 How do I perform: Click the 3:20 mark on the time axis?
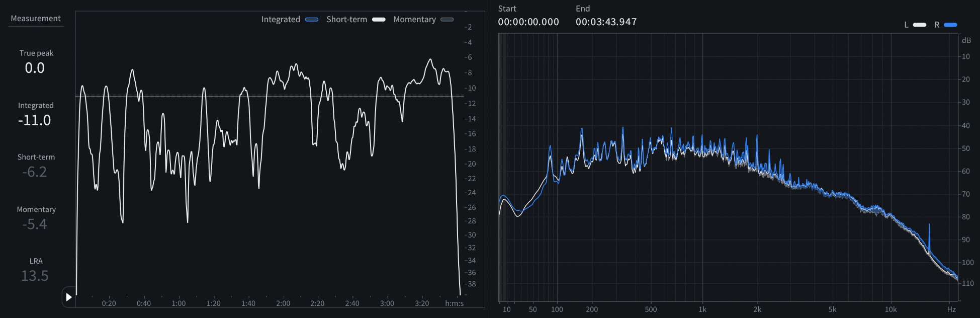tap(422, 303)
